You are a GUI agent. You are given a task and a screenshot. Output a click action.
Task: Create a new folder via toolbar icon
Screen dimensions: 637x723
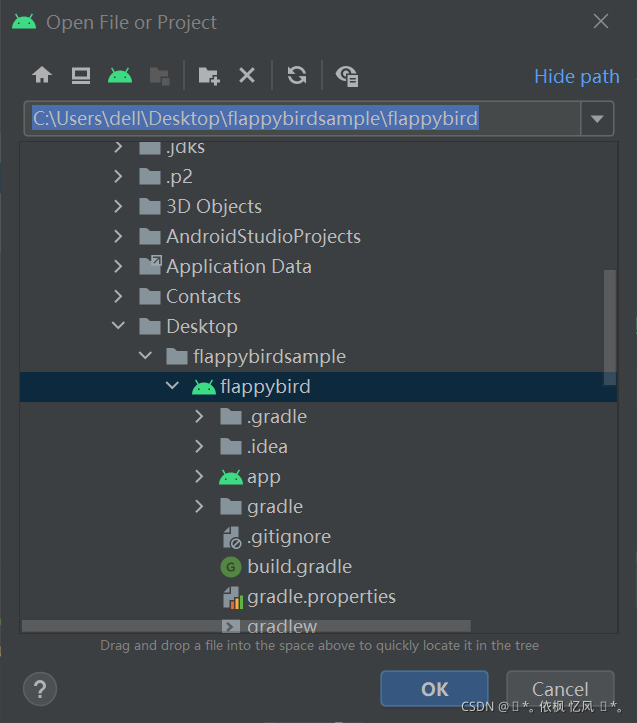[209, 76]
